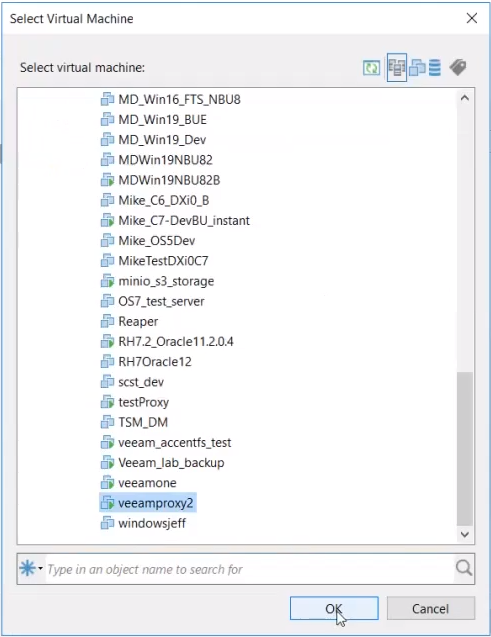Switch to VMs and Templates view
Viewport: 491px width, 637px height.
(417, 67)
